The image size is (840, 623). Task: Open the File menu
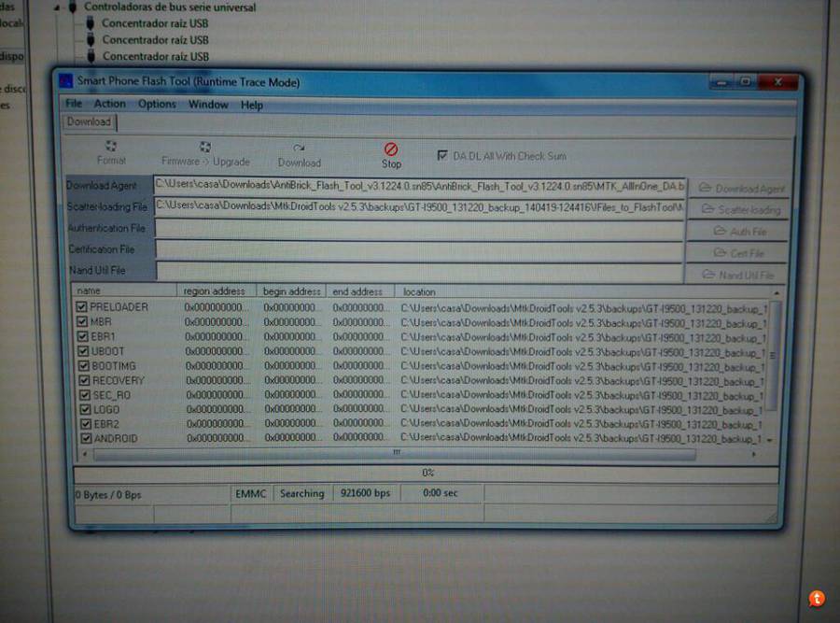pos(74,103)
